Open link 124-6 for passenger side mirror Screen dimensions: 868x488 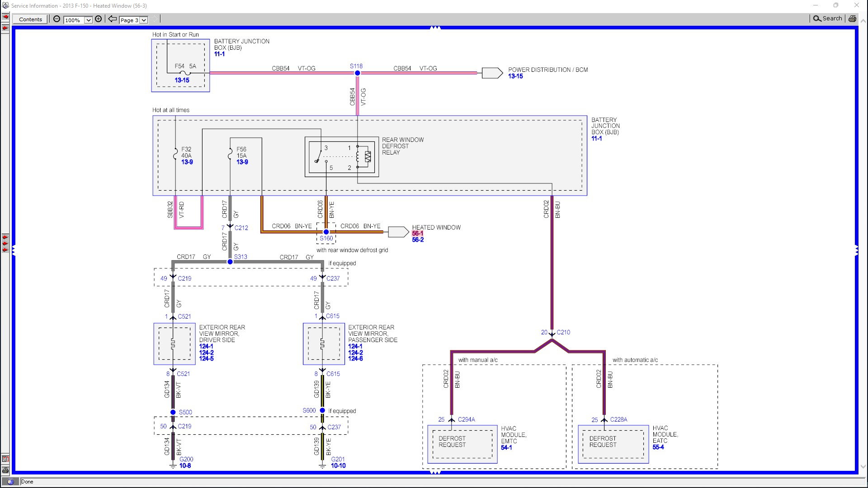coord(355,358)
